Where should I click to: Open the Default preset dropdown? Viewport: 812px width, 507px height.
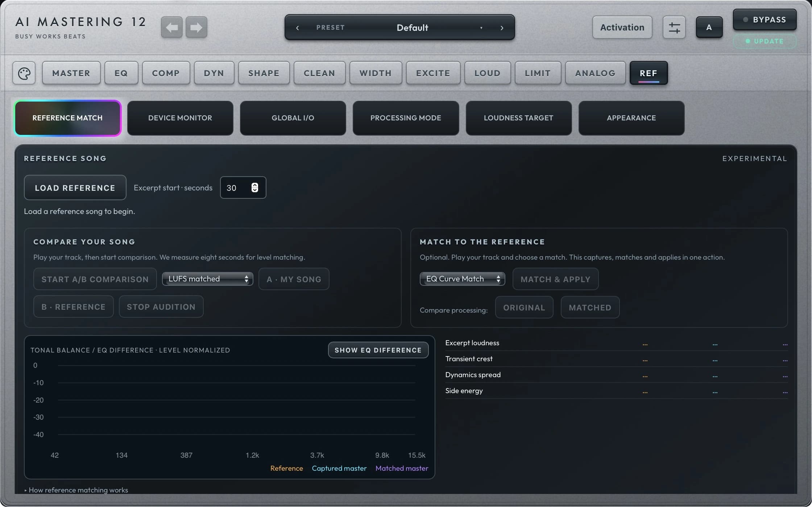pyautogui.click(x=412, y=28)
